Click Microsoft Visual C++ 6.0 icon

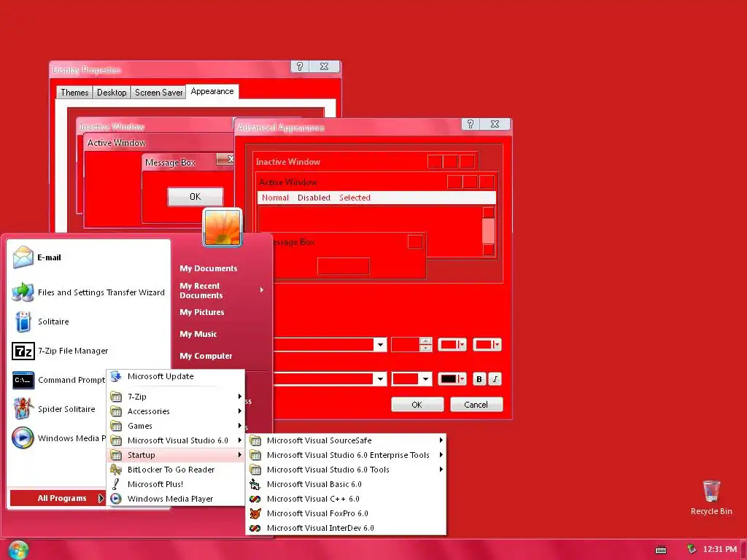[x=255, y=499]
